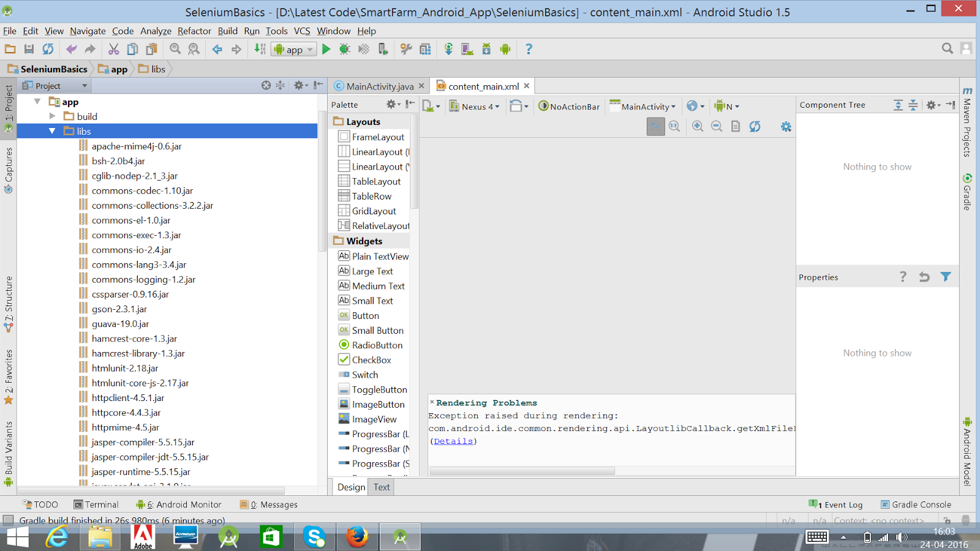Click the Properties filter funnel icon

[x=946, y=277]
